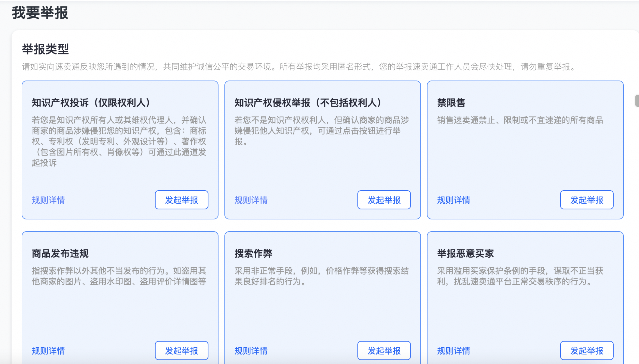This screenshot has width=639, height=364.
Task: Click the 举报恶意买家 card title
Action: pos(465,254)
